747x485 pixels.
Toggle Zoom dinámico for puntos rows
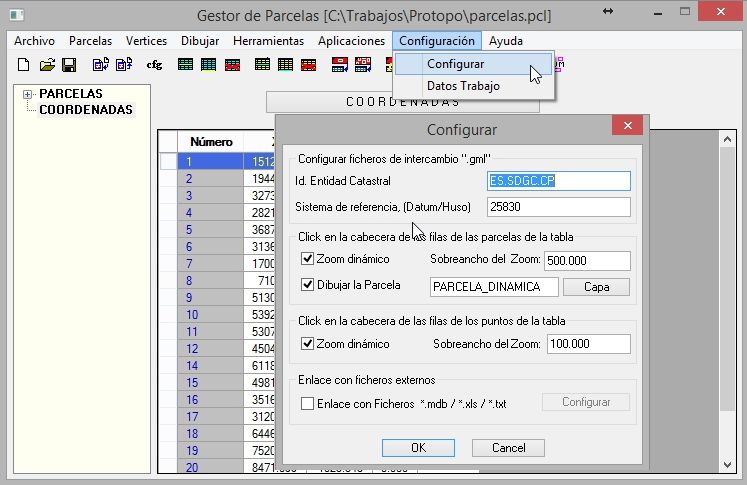tap(307, 344)
